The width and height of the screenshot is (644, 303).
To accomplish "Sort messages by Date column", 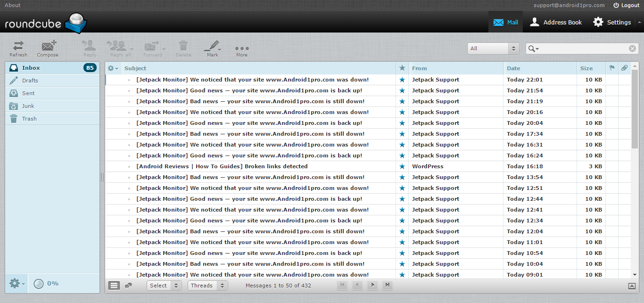I will click(513, 68).
